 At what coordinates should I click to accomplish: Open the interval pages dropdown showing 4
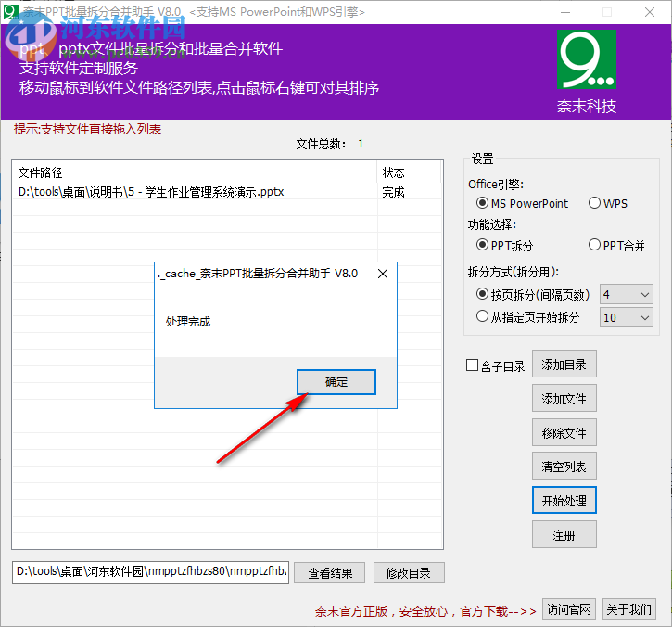click(627, 294)
